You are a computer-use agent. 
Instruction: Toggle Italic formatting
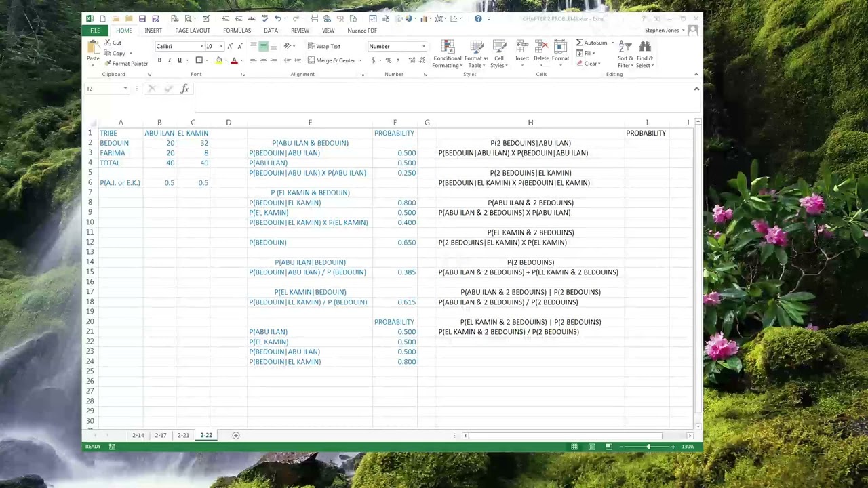tap(170, 60)
